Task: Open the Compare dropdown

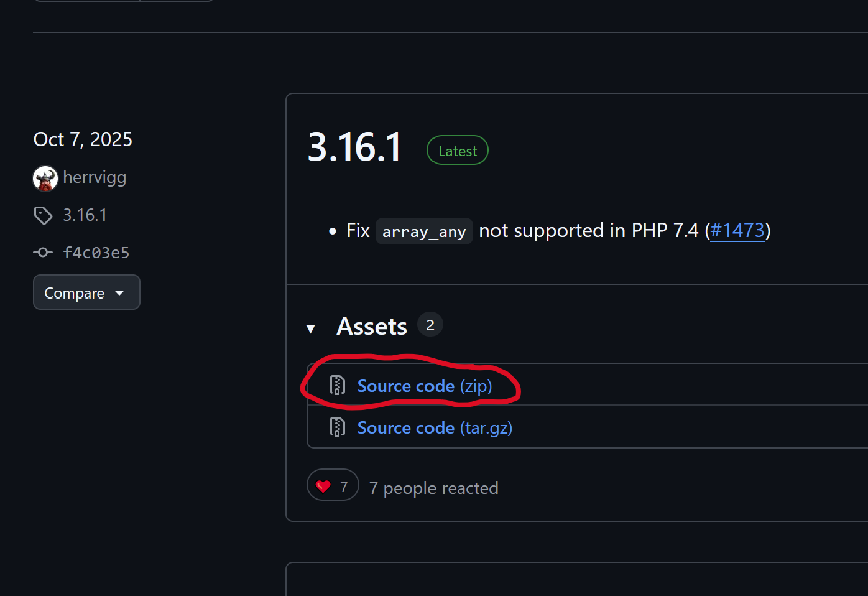Action: (x=86, y=292)
